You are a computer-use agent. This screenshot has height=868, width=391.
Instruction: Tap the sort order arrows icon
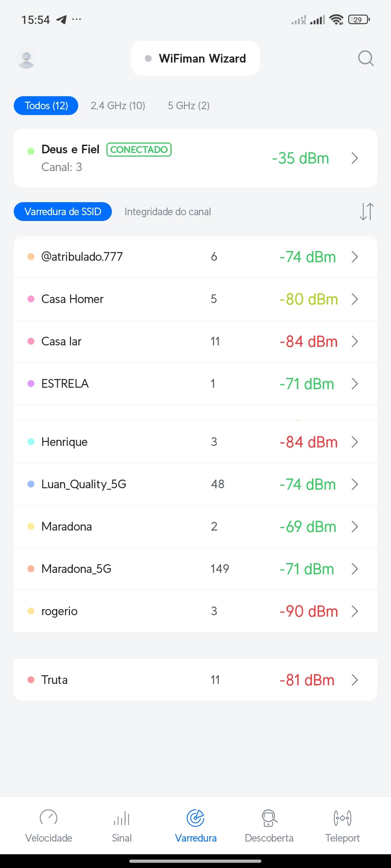click(x=366, y=212)
